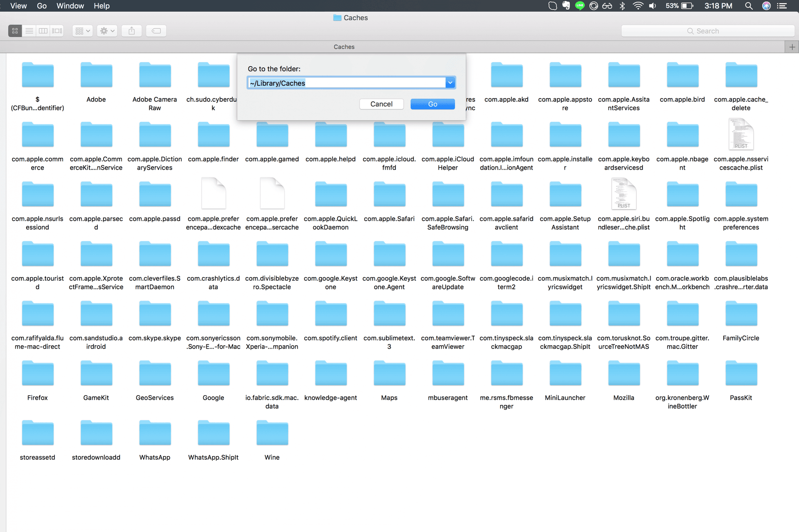
Task: Select the WhatsApp folder
Action: click(x=155, y=433)
